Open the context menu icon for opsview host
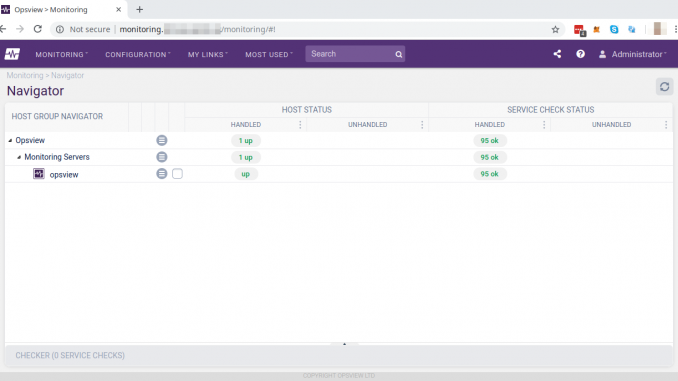Image resolution: width=678 pixels, height=381 pixels. coord(162,174)
